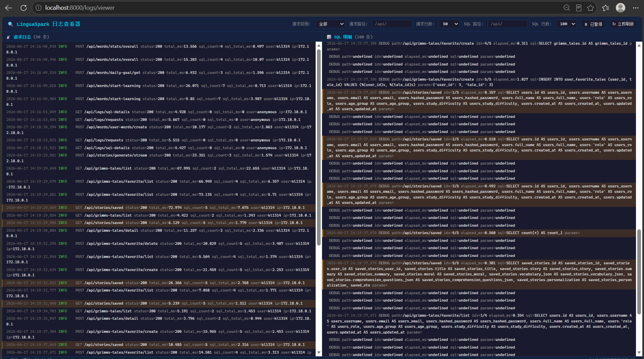
Task: Select SQL entry favorite/list idx=1/4
Action: click(479, 324)
